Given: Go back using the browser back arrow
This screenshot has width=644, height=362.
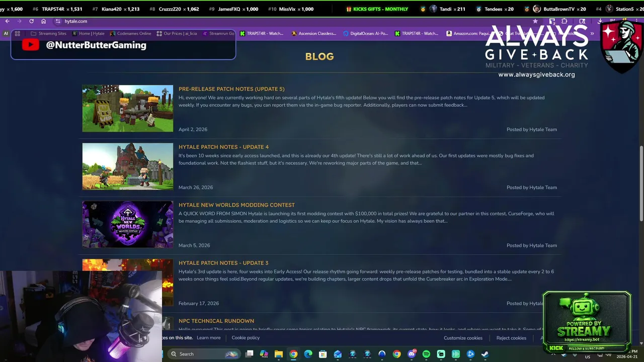Looking at the screenshot, I should 7,21.
